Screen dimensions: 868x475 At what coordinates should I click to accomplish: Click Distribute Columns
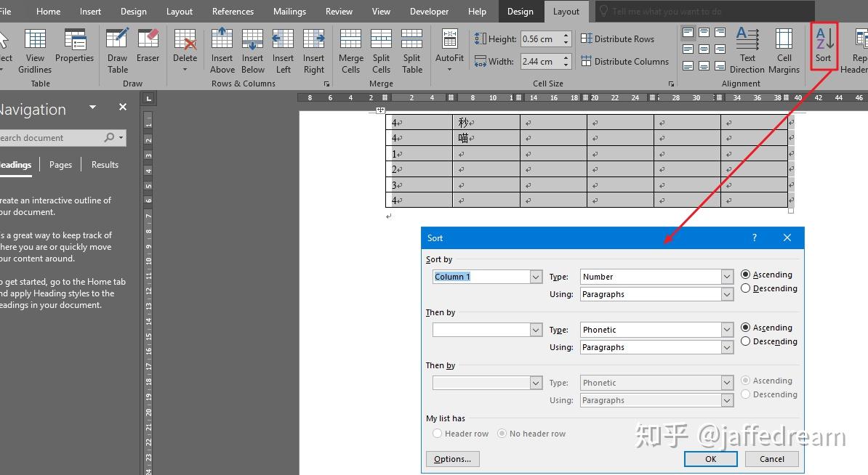click(624, 62)
